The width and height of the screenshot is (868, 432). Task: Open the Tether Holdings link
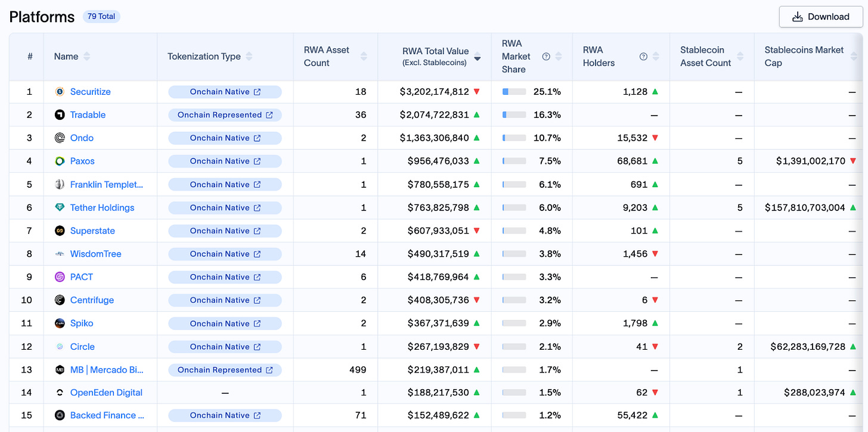[103, 207]
